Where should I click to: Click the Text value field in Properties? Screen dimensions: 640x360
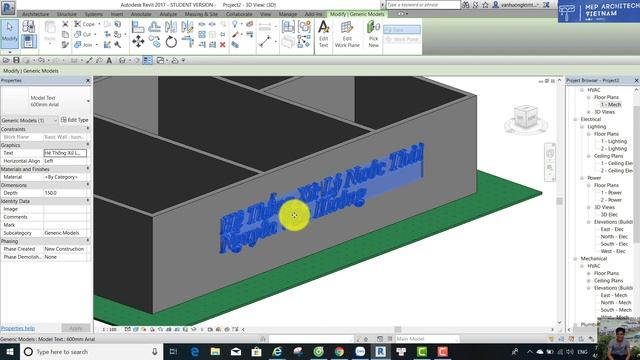tap(65, 153)
